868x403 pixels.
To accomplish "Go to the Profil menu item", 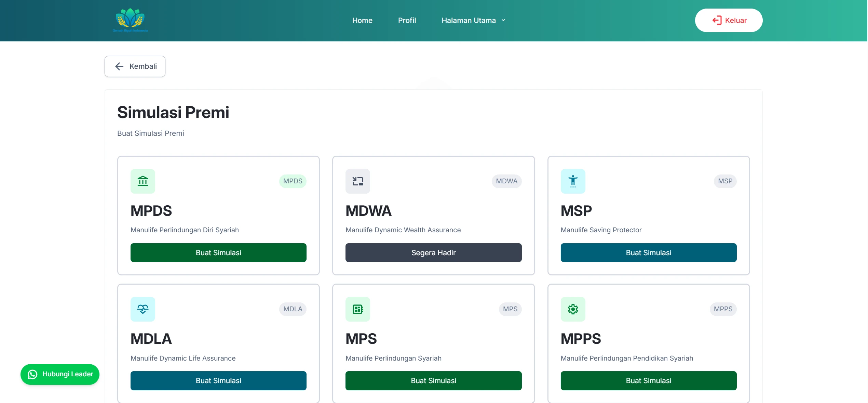I will (407, 21).
